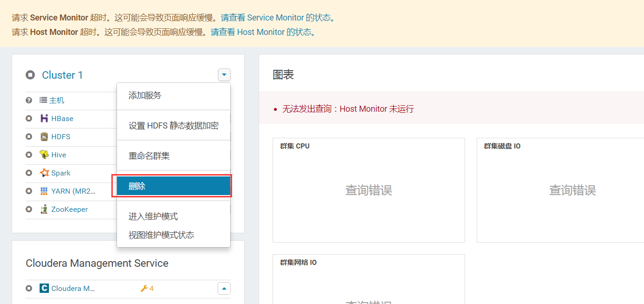Viewport: 644px width, 304px height.
Task: Click the 群集磁盘 IO chart title
Action: coord(502,146)
